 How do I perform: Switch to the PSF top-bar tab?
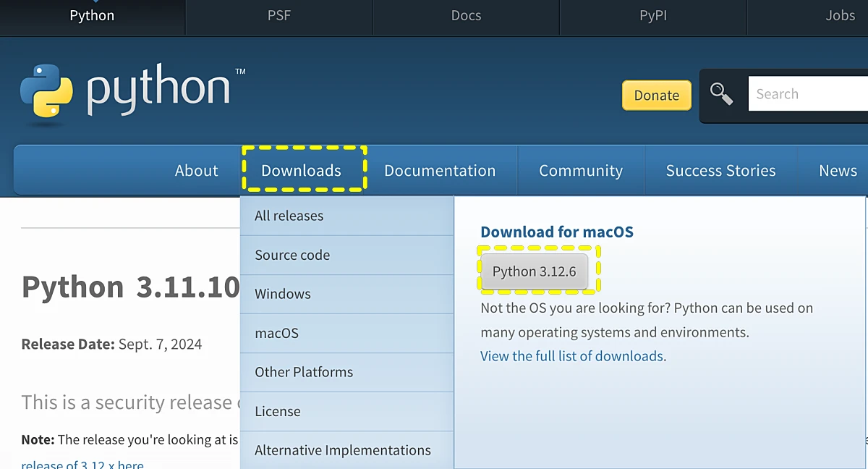(x=279, y=16)
